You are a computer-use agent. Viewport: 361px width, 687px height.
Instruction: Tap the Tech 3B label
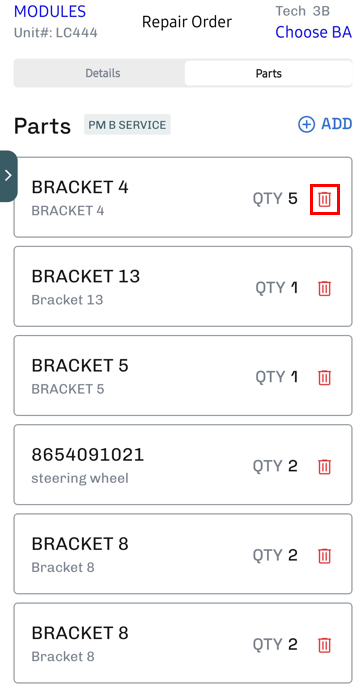(302, 11)
